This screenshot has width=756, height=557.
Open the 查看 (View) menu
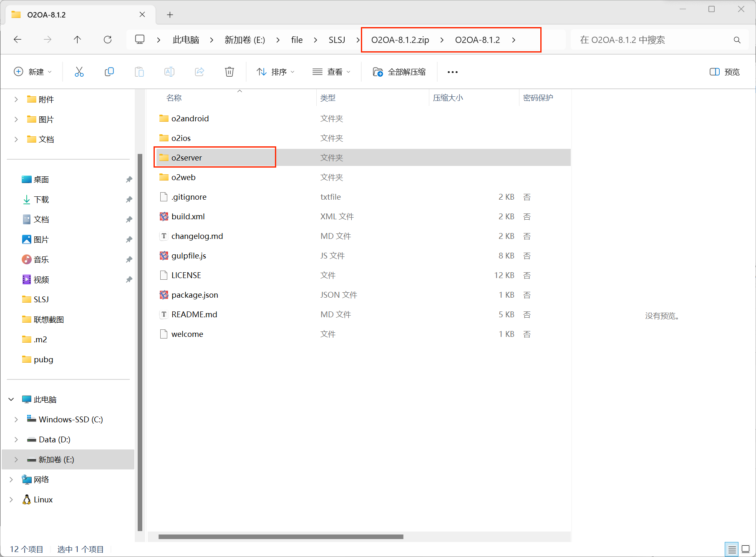(x=332, y=72)
